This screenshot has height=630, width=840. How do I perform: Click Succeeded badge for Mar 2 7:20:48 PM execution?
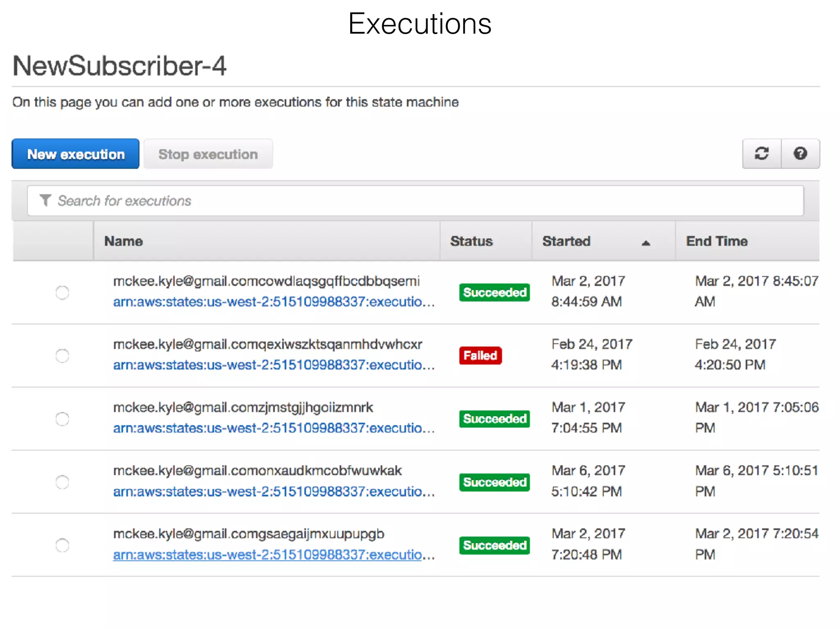(495, 545)
